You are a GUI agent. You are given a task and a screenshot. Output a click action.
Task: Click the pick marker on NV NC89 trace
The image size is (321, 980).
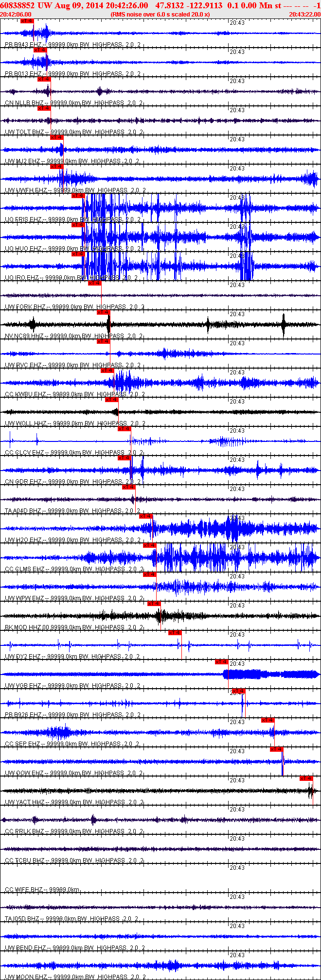click(104, 312)
